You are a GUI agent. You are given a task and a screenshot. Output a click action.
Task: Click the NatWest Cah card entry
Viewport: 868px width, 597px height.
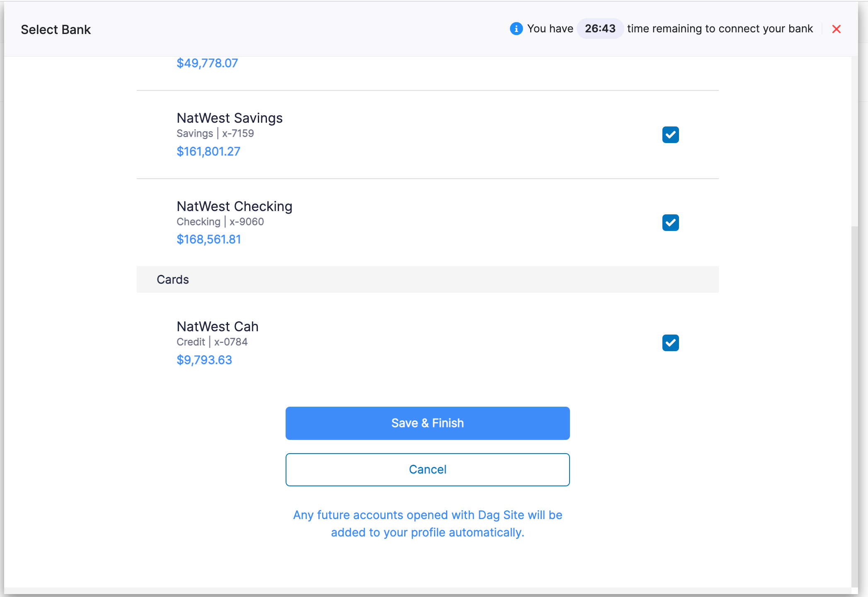(218, 326)
